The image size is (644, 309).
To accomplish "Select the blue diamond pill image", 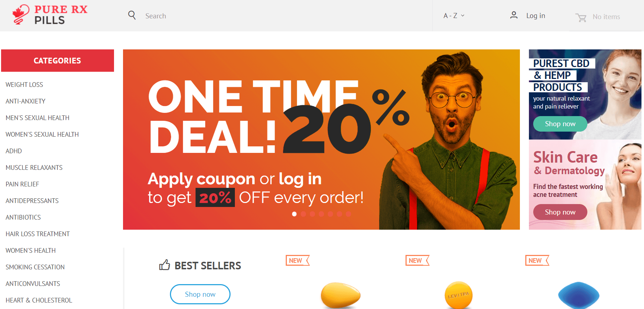I will point(579,295).
